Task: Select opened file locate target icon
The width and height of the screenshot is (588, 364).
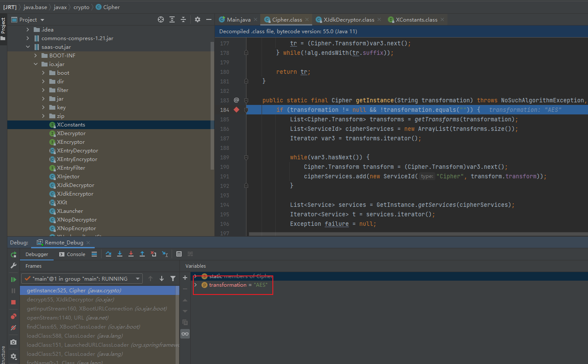Action: coord(161,19)
